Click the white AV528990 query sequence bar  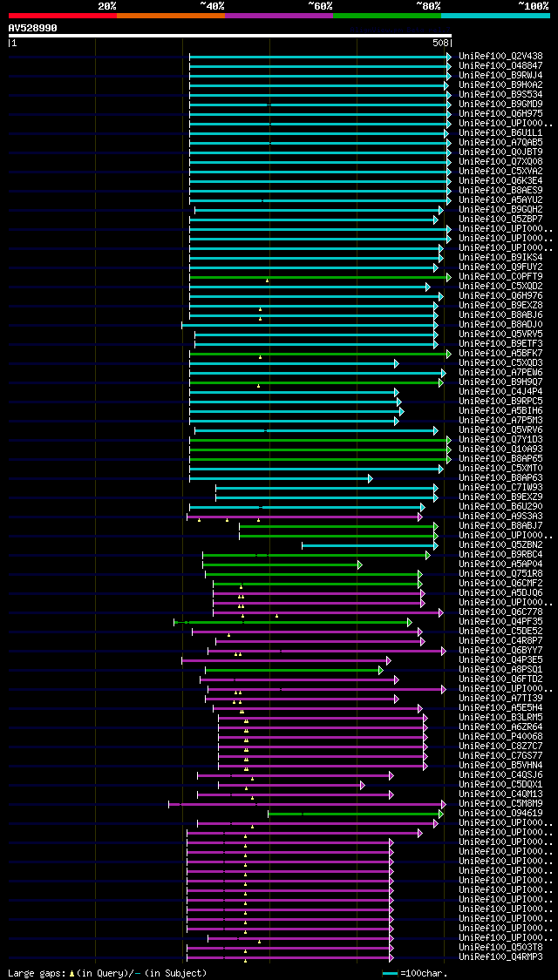(x=229, y=36)
